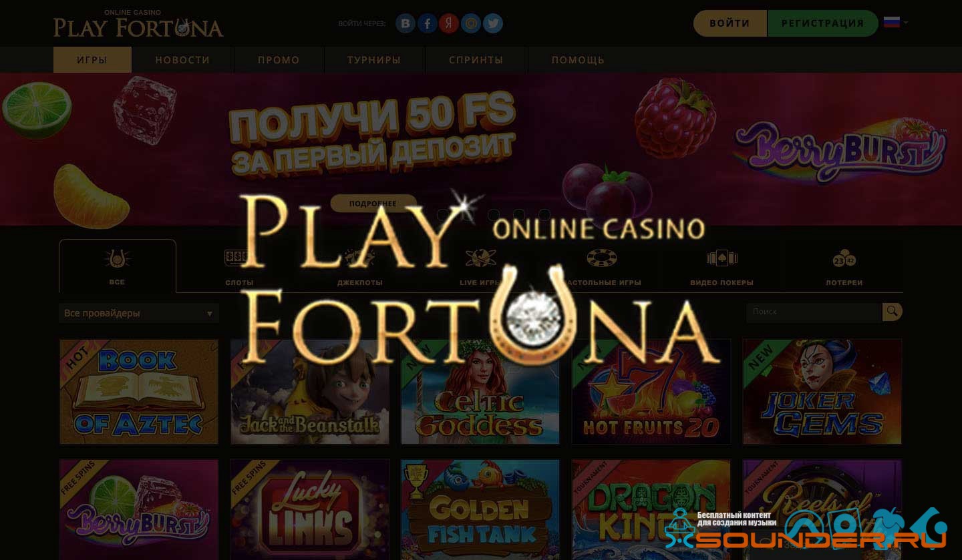Open the Турниры menu tab
Image resolution: width=962 pixels, height=560 pixels.
[x=374, y=59]
